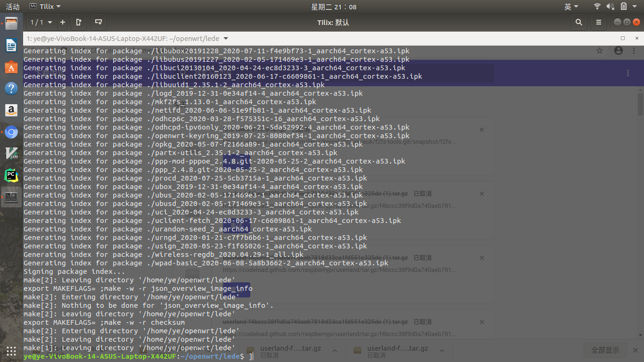Launch LibreOffice Writer from the dock
This screenshot has height=362, width=644.
(11, 45)
